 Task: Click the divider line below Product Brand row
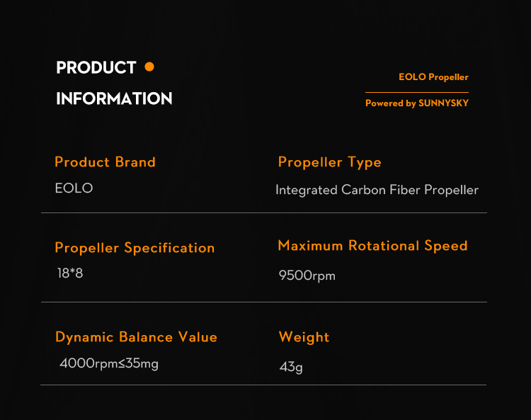[x=263, y=212]
